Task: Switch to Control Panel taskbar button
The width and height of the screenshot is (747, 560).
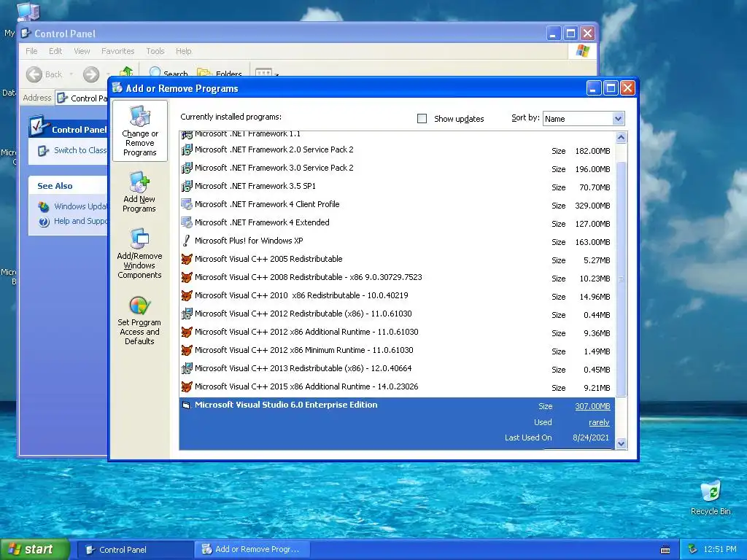Action: 135,550
